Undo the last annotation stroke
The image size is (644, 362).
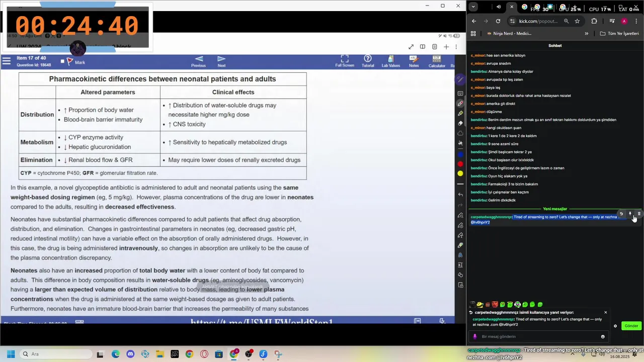[460, 195]
